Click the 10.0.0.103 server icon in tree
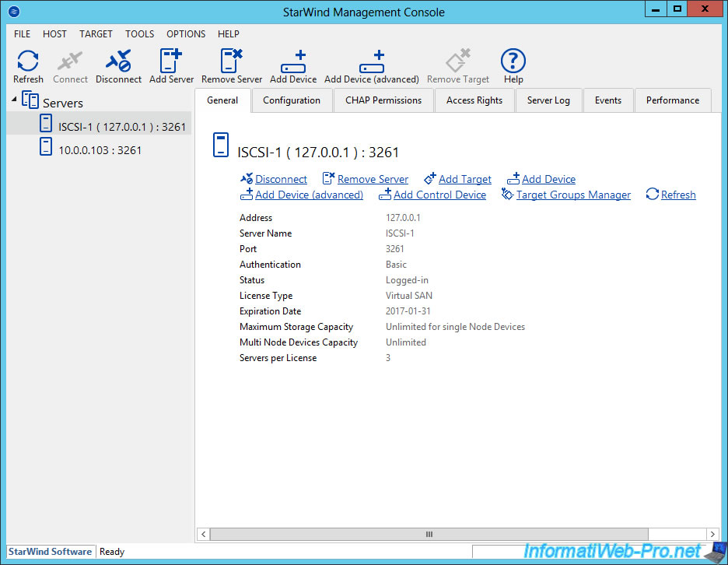This screenshot has width=728, height=565. tap(45, 147)
